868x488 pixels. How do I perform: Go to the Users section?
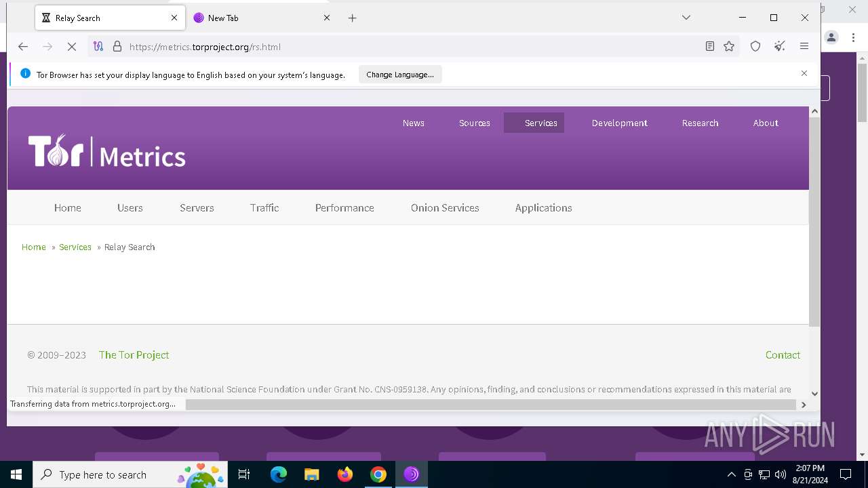[130, 208]
